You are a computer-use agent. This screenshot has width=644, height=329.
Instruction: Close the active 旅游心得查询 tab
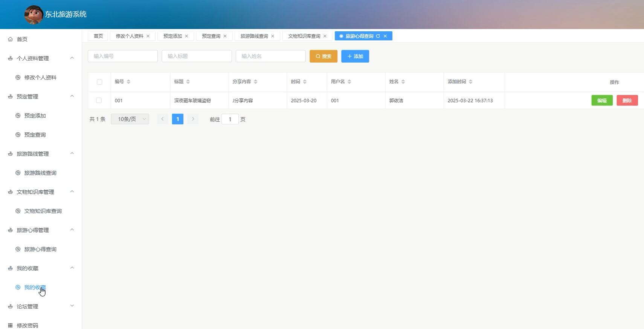[385, 36]
